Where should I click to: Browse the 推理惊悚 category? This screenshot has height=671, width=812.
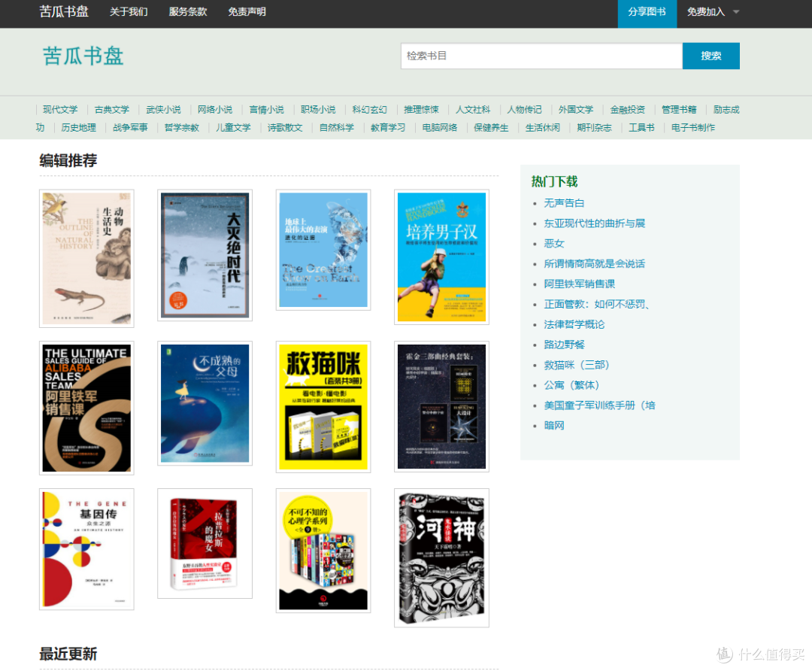point(421,110)
